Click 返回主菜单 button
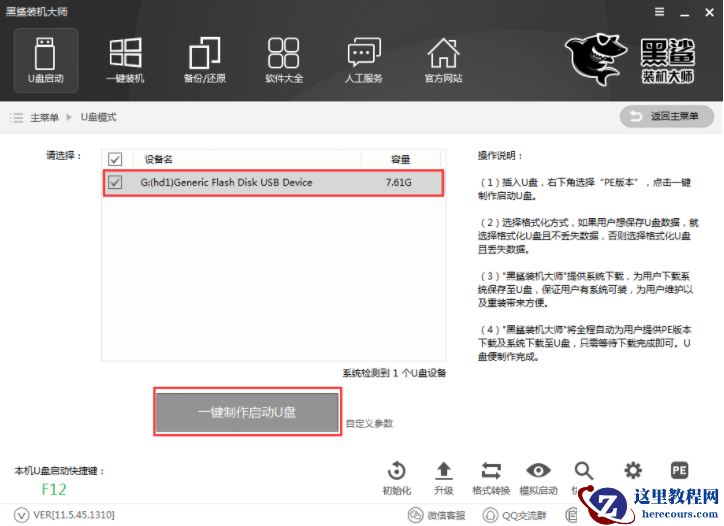Screen dimensions: 724x526 coord(667,116)
